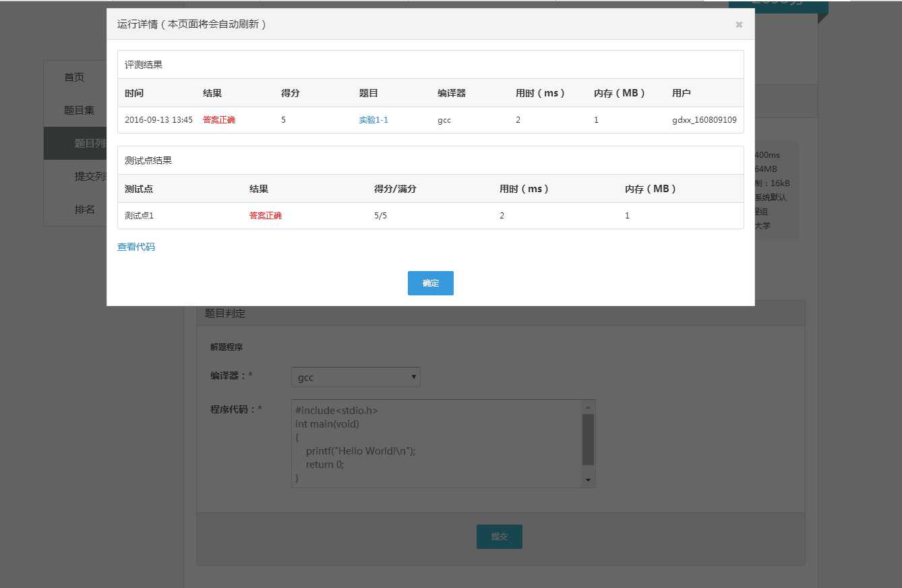The height and width of the screenshot is (588, 902).
Task: Click the 答案正确 result for 测试点1
Action: pyautogui.click(x=266, y=215)
